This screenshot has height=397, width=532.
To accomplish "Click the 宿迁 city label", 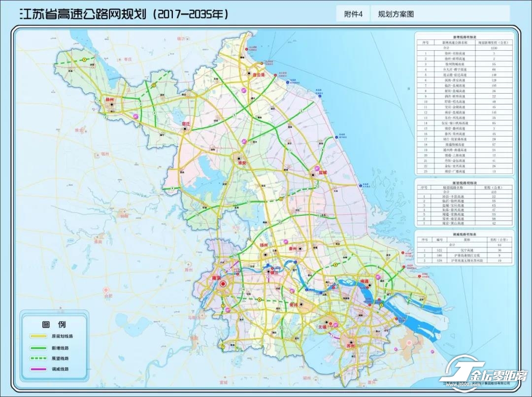I will [x=186, y=124].
